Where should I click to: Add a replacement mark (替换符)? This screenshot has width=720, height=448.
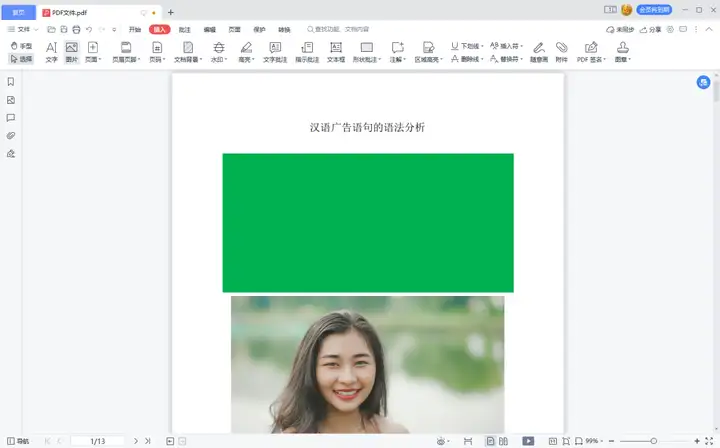click(x=506, y=59)
